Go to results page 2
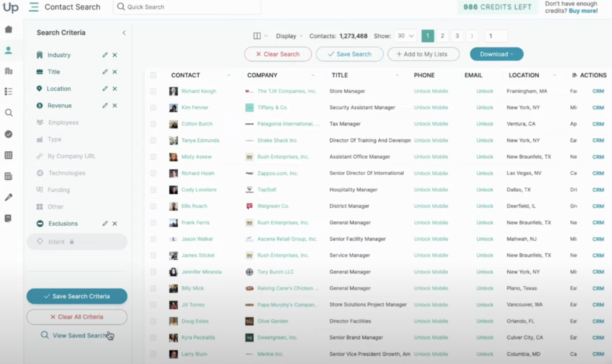The width and height of the screenshot is (612, 364). click(443, 36)
